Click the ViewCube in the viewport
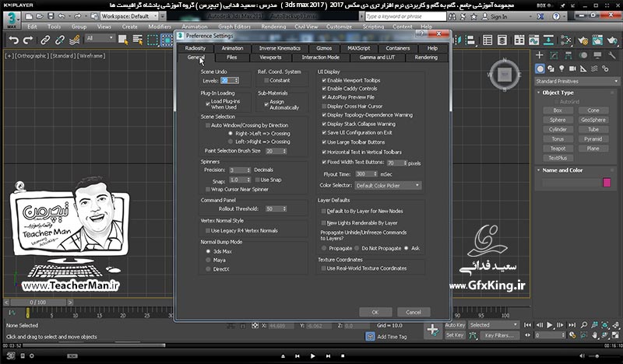Screen dimensions: 623x364 (505, 74)
